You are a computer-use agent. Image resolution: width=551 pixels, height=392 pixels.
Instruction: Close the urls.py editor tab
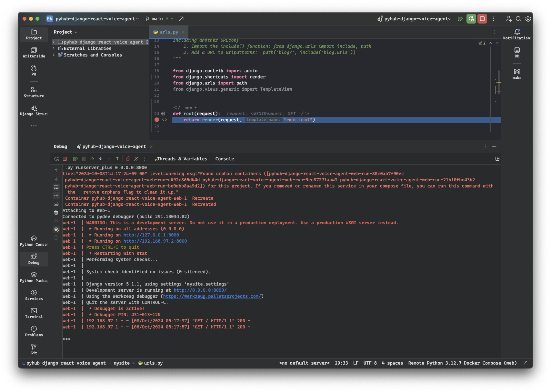point(183,32)
